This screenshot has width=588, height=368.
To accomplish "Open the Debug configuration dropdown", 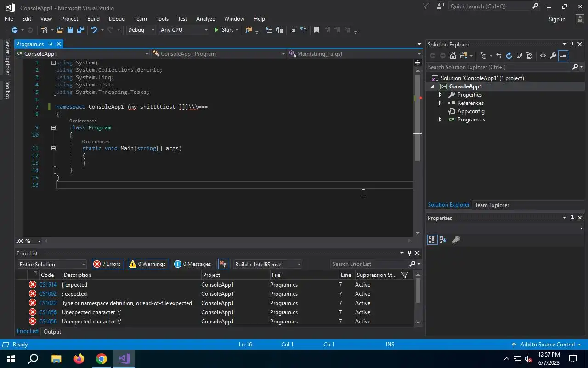I will point(141,30).
